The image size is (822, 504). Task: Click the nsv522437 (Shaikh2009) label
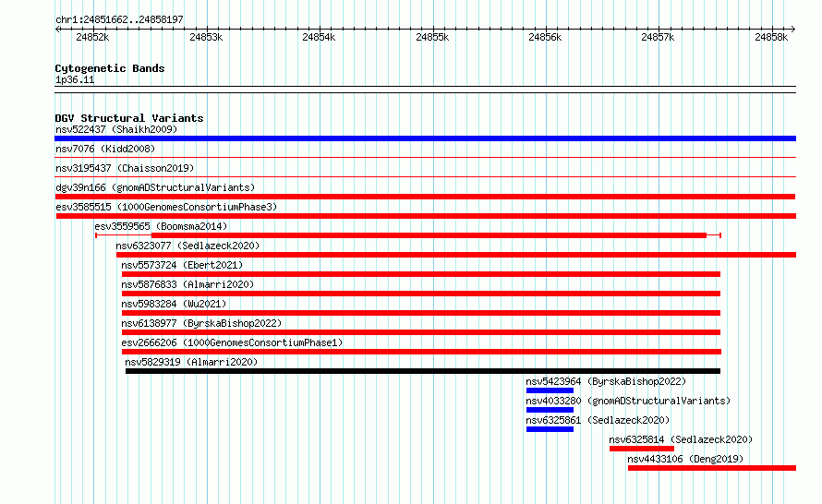[x=116, y=129]
